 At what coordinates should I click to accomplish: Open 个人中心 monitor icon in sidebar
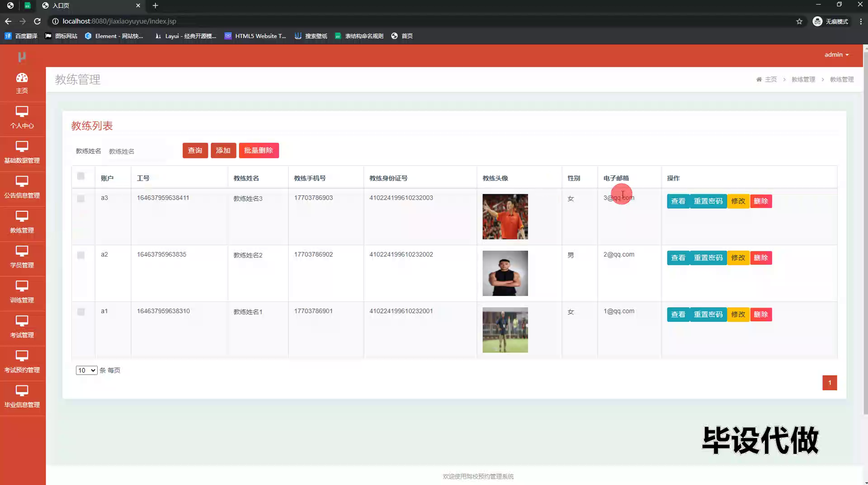pos(22,112)
